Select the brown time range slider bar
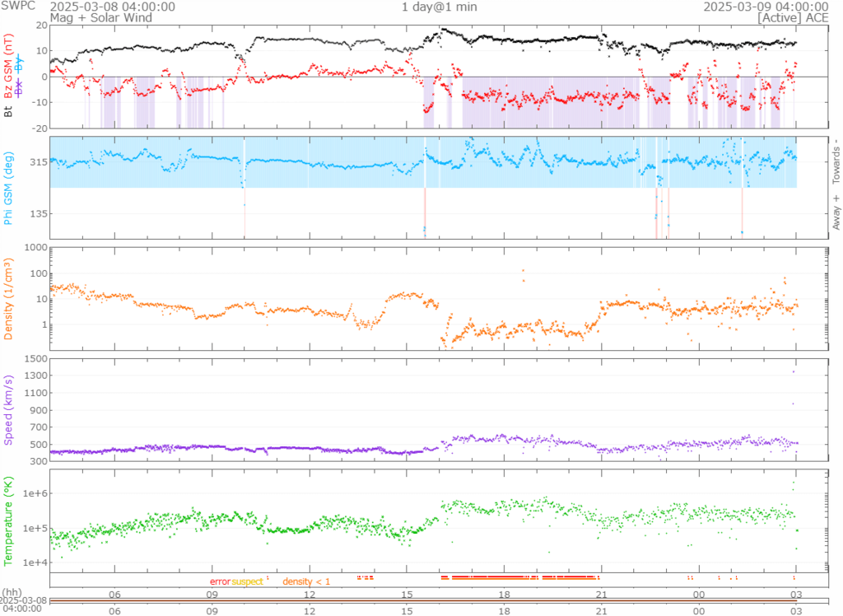 pyautogui.click(x=423, y=600)
